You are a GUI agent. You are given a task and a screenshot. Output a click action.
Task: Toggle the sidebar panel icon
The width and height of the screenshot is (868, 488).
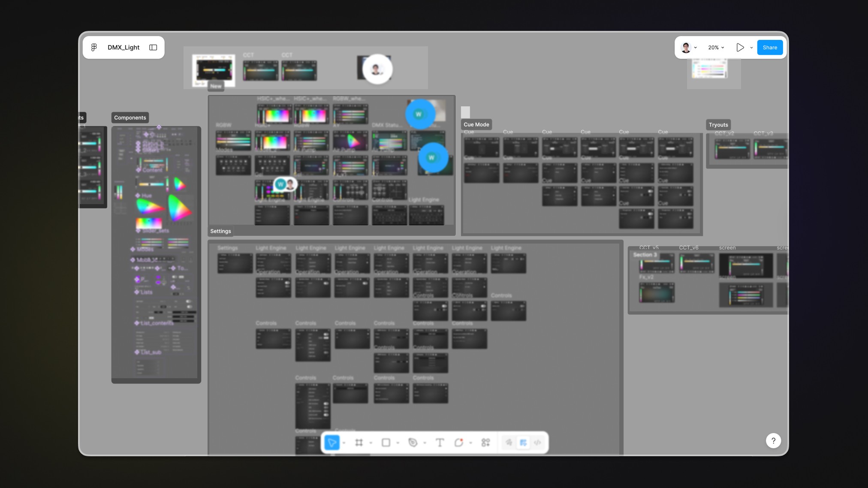[153, 47]
